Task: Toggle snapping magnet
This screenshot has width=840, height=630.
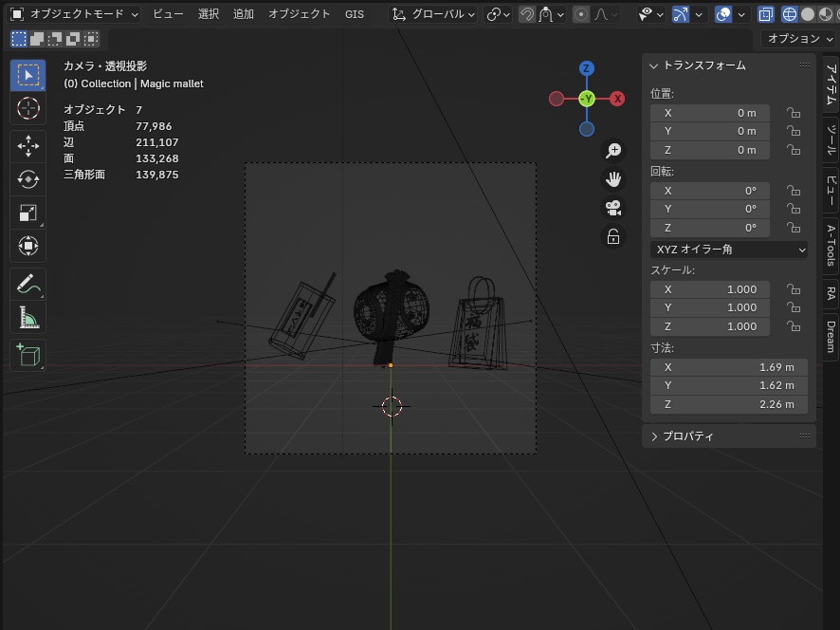Action: point(527,14)
